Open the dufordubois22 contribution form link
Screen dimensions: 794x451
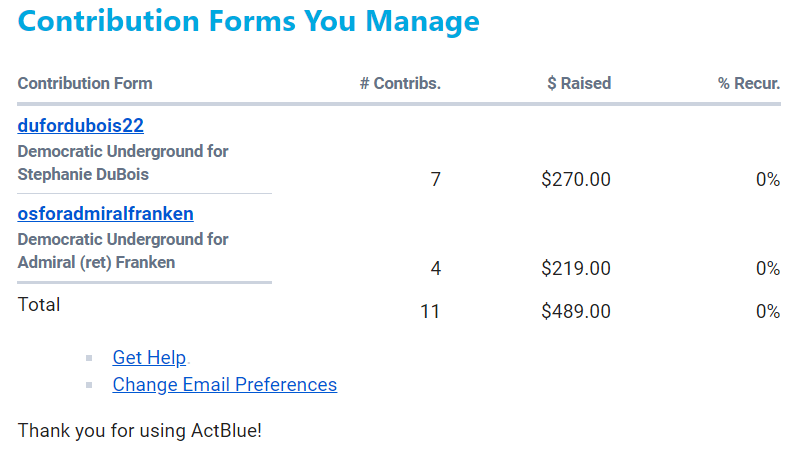point(81,125)
